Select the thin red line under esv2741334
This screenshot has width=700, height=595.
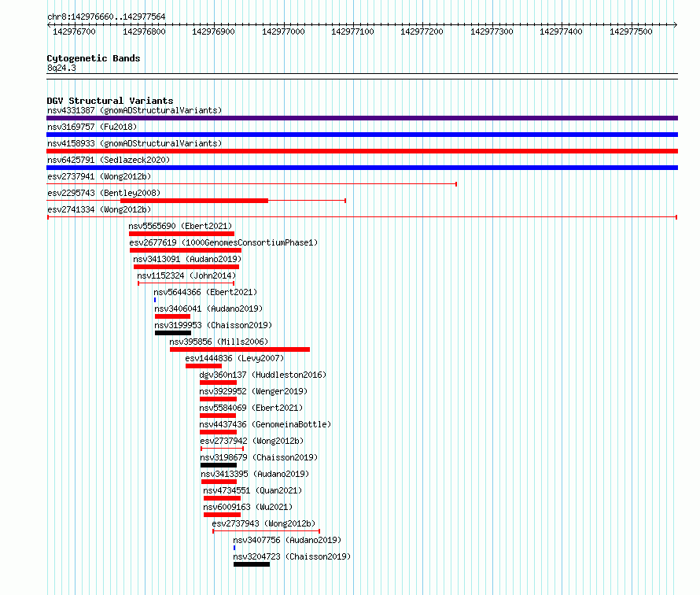[362, 217]
